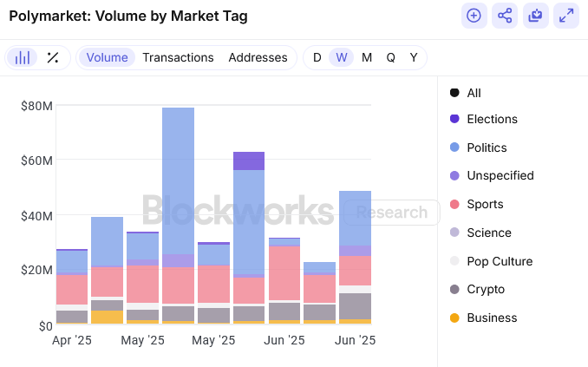Click the large orange Business segment in second bar

tap(108, 317)
